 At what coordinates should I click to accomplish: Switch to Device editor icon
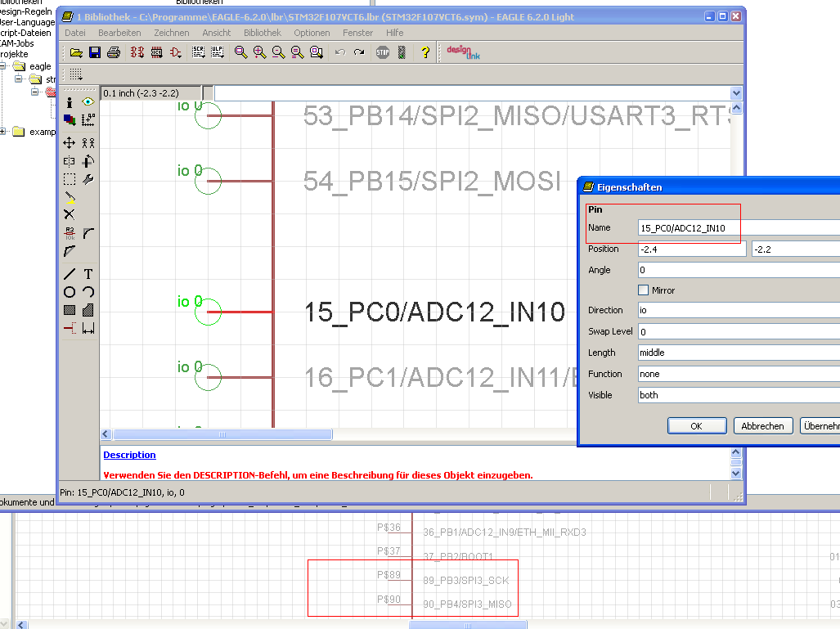pyautogui.click(x=137, y=52)
